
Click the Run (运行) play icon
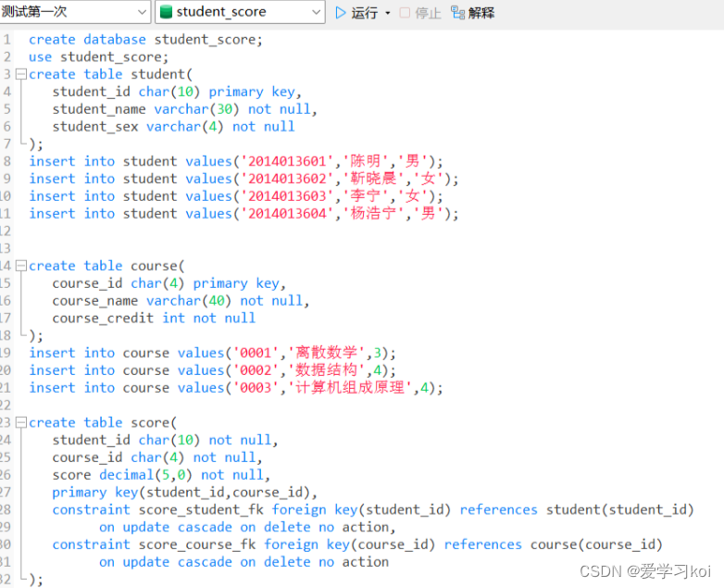(x=341, y=12)
